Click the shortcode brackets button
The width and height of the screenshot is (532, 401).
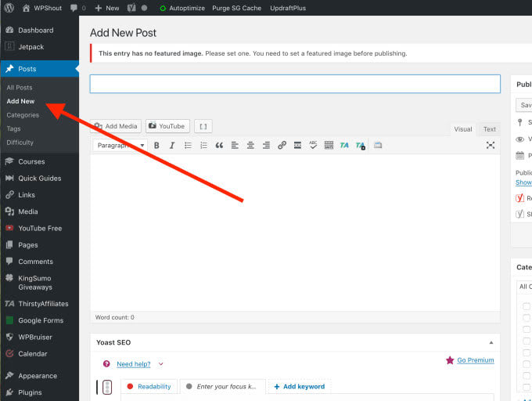[x=203, y=126]
